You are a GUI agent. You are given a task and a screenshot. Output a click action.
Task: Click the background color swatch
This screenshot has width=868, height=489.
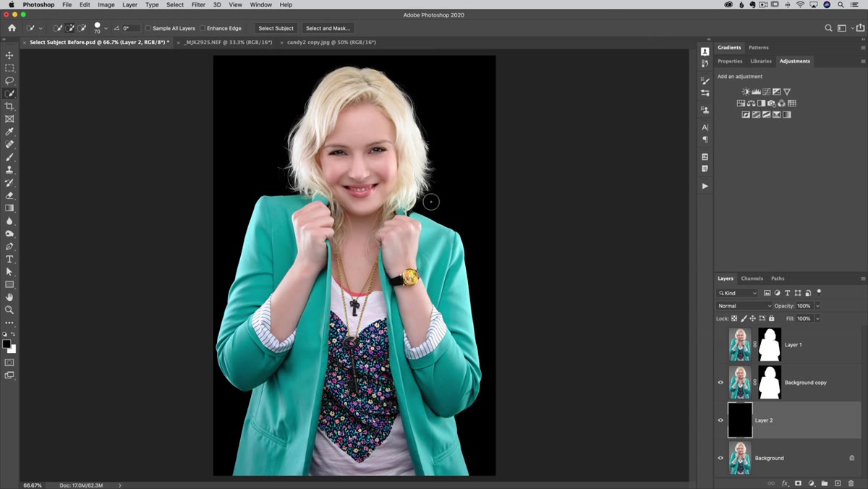pyautogui.click(x=12, y=349)
